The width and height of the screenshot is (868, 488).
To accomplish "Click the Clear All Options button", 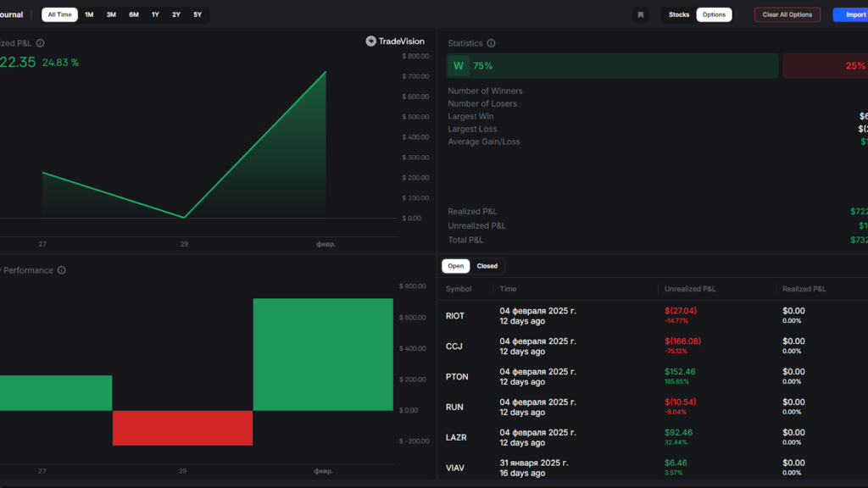I will coord(787,14).
